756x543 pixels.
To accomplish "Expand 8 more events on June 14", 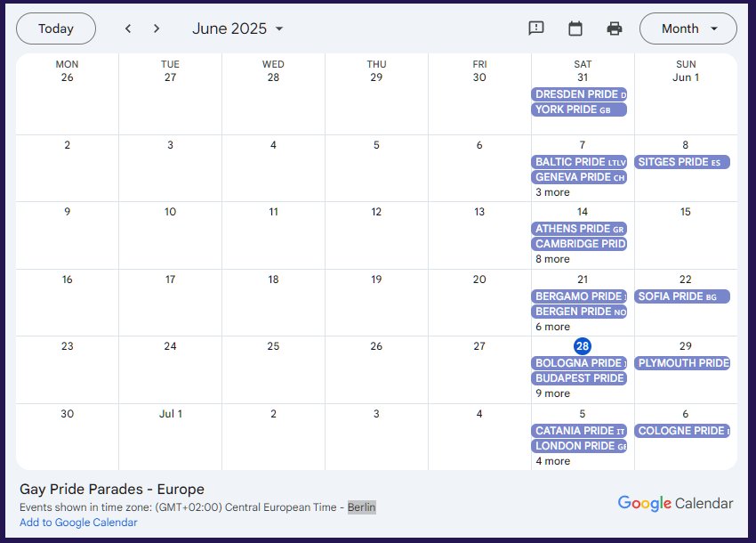I will (x=552, y=259).
